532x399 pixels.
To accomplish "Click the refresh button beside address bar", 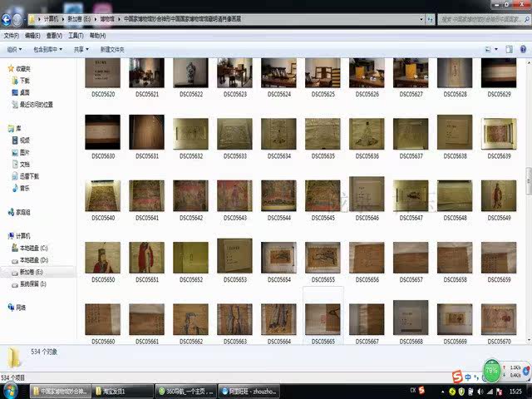I will coord(431,19).
